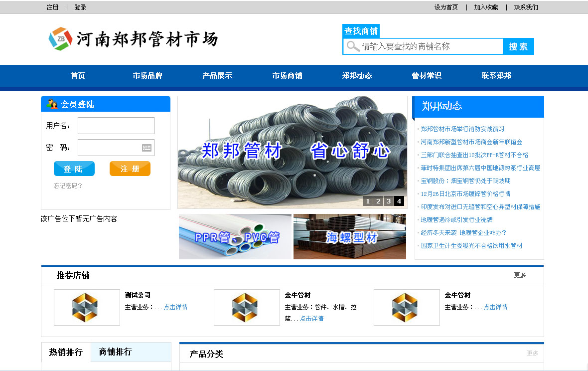The image size is (588, 371).
Task: Open the 市场商铺 navigation item
Action: (287, 76)
